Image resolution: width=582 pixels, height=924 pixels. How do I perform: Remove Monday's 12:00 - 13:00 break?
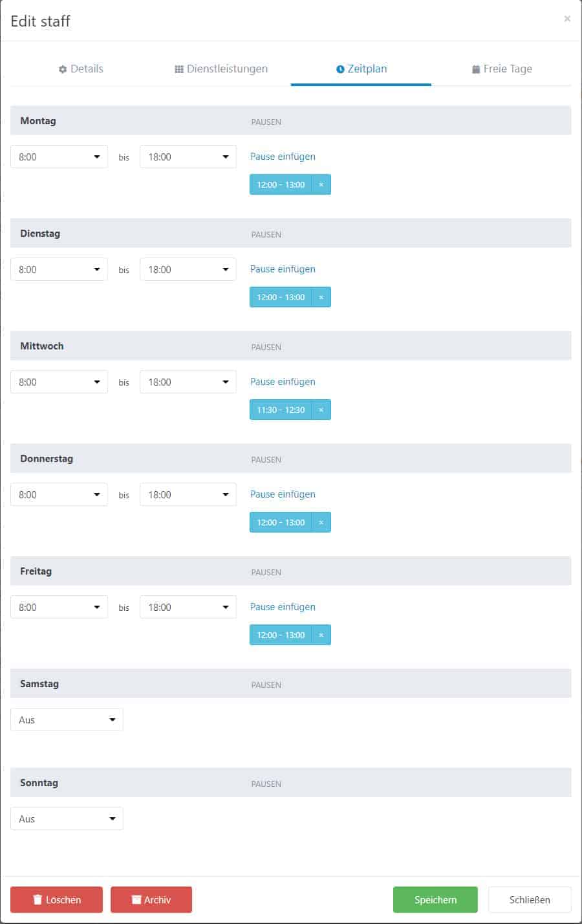tap(321, 184)
